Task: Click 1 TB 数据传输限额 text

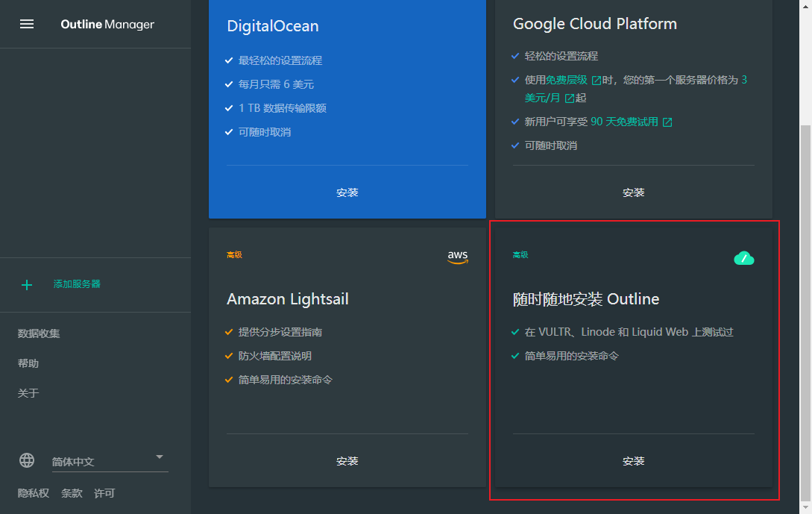Action: (283, 108)
